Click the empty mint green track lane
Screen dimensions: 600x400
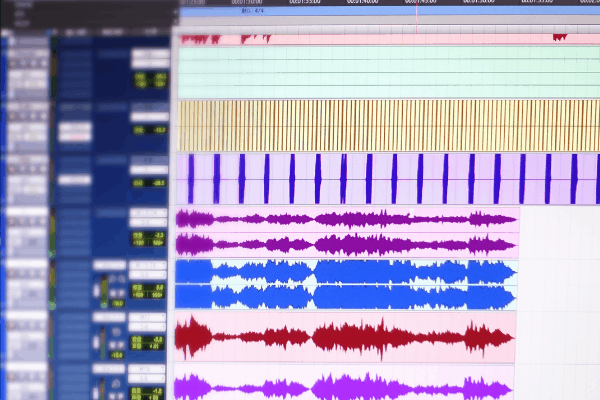[389, 72]
